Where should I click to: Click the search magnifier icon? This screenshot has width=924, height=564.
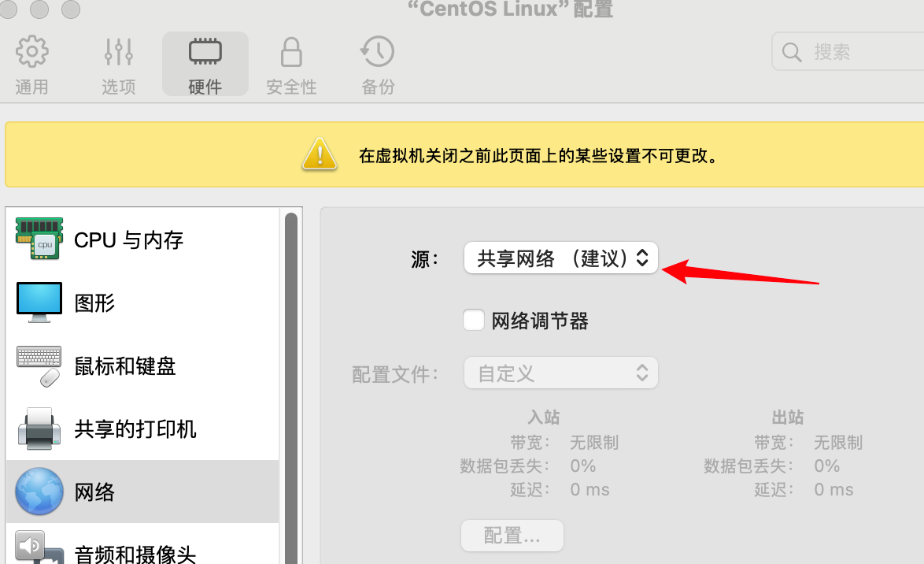coord(792,52)
